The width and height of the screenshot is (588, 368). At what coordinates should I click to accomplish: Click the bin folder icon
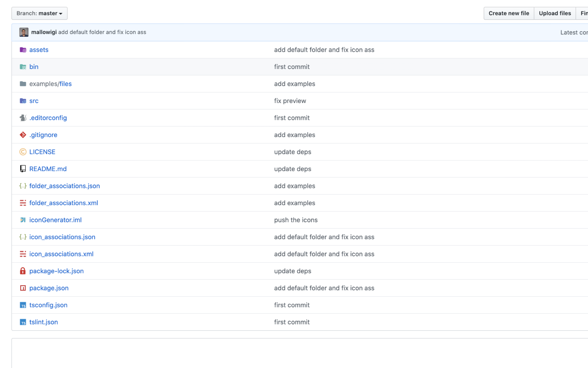[23, 67]
